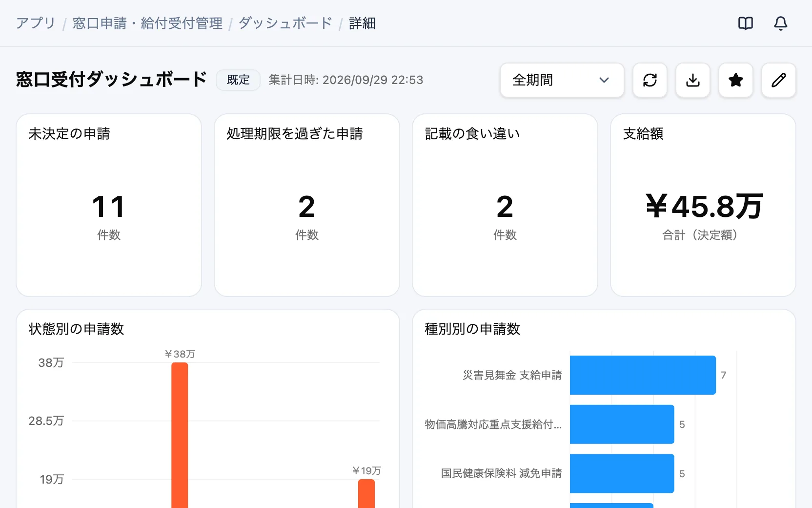Open the 処理期限を過ぎた申請 card
The height and width of the screenshot is (508, 812).
coord(307,205)
